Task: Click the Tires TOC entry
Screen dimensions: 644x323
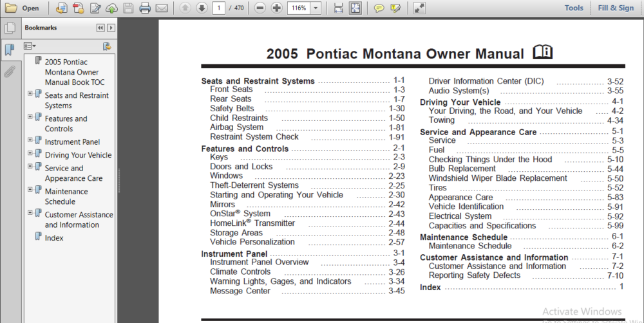Action: pos(437,188)
